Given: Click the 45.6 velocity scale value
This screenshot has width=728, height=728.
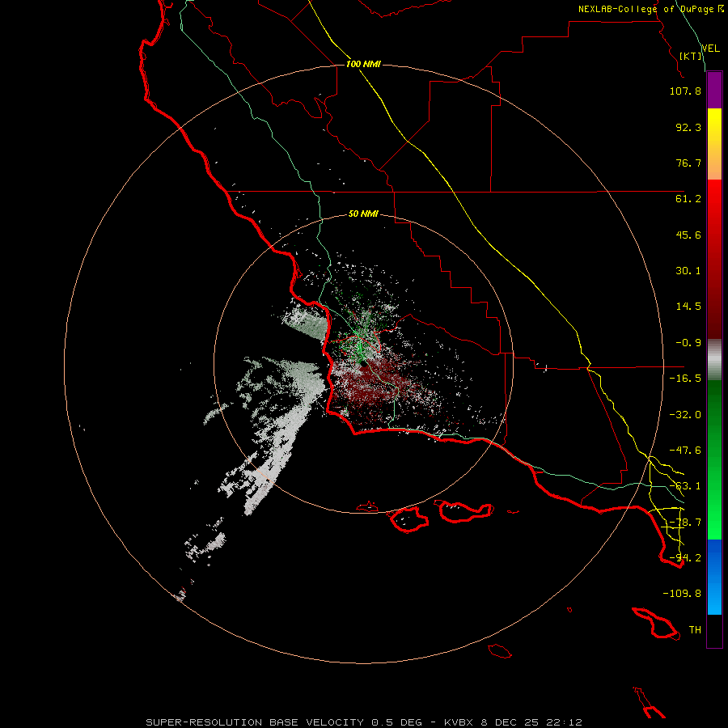Looking at the screenshot, I should pyautogui.click(x=688, y=235).
